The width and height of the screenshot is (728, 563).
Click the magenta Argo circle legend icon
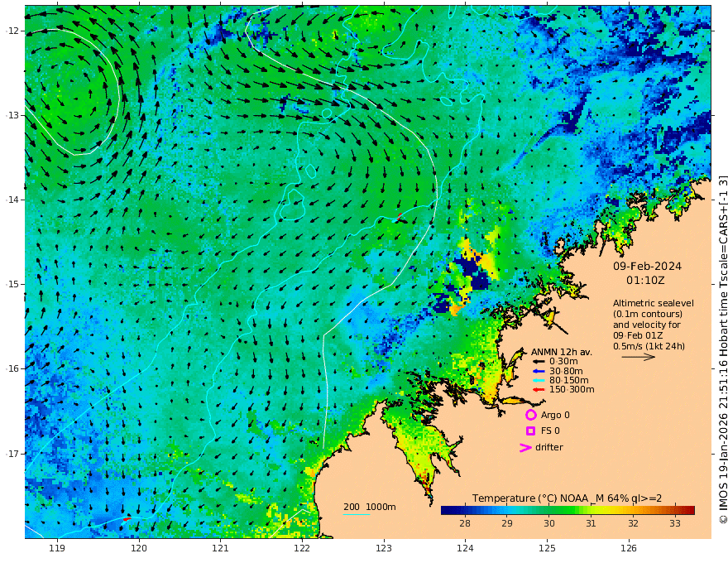(x=530, y=415)
